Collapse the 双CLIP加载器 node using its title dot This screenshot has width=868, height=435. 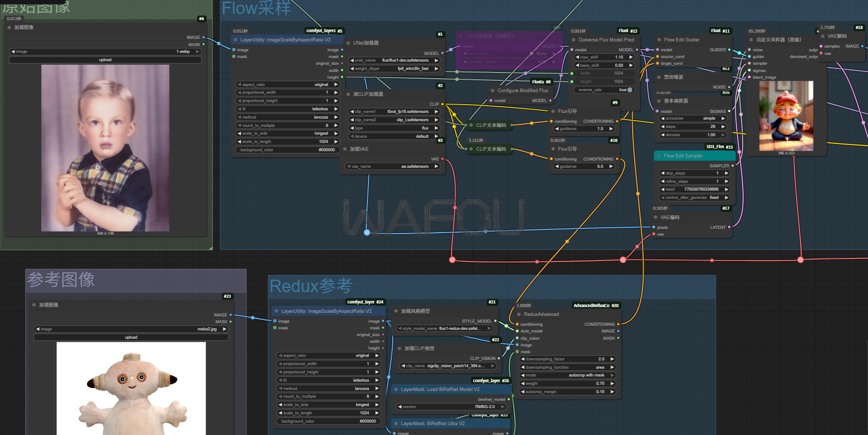[x=348, y=94]
